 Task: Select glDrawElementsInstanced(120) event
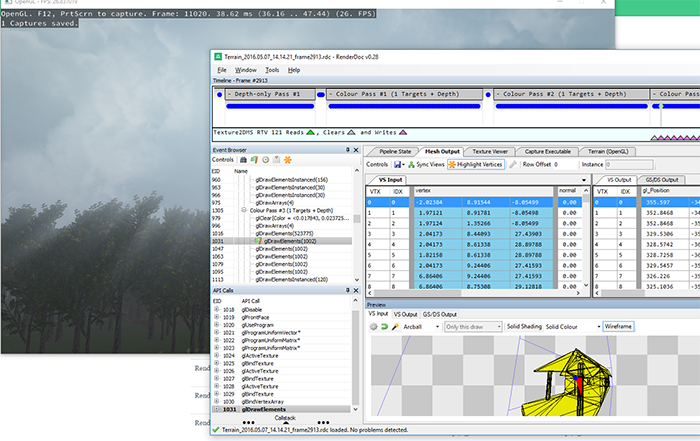click(294, 279)
